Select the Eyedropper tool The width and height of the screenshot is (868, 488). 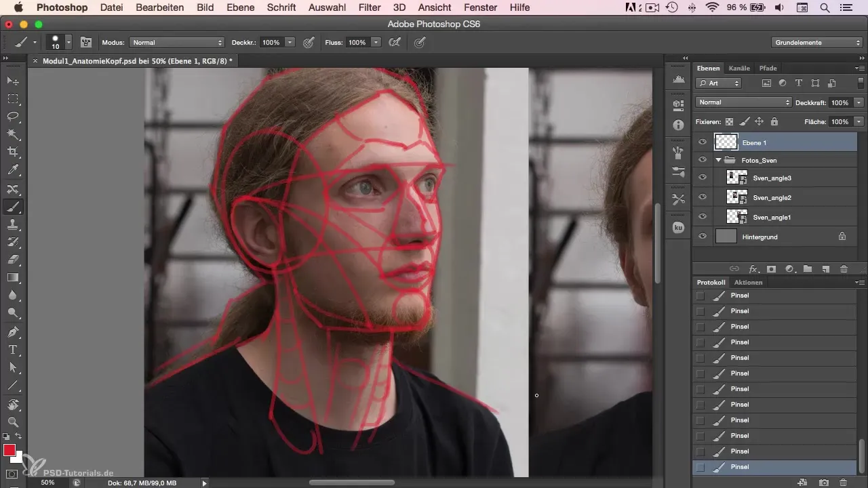click(x=12, y=169)
